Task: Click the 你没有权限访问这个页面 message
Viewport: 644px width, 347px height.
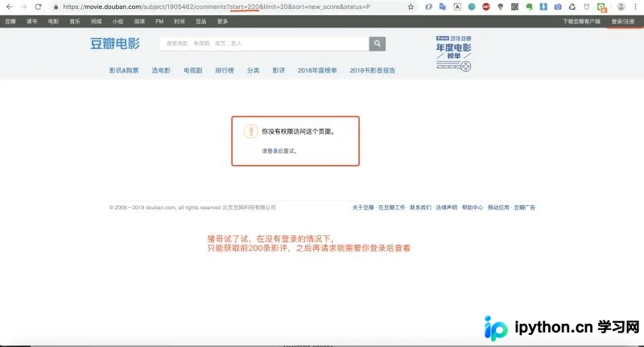Action: 298,132
